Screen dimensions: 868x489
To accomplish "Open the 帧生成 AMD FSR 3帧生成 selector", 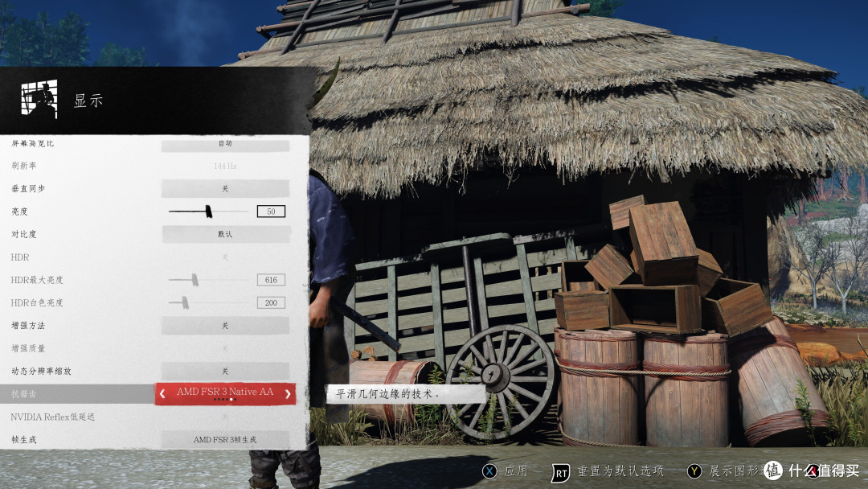I will [225, 440].
